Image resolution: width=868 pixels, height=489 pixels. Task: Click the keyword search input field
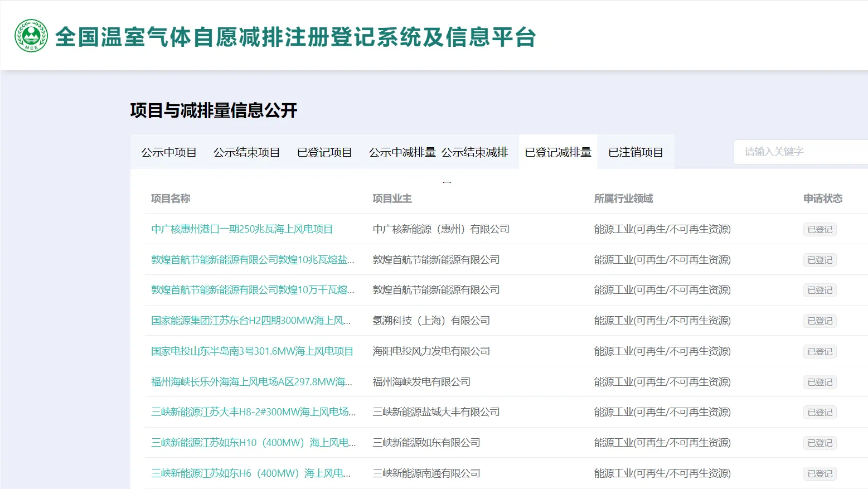(x=801, y=152)
